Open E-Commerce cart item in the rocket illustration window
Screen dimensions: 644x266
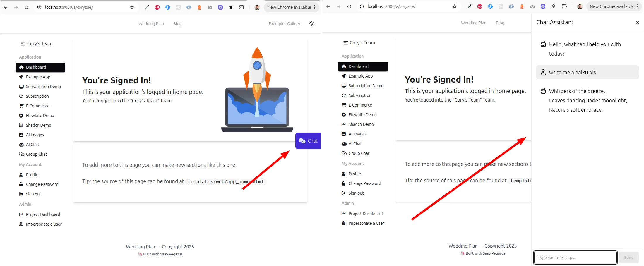pos(37,106)
